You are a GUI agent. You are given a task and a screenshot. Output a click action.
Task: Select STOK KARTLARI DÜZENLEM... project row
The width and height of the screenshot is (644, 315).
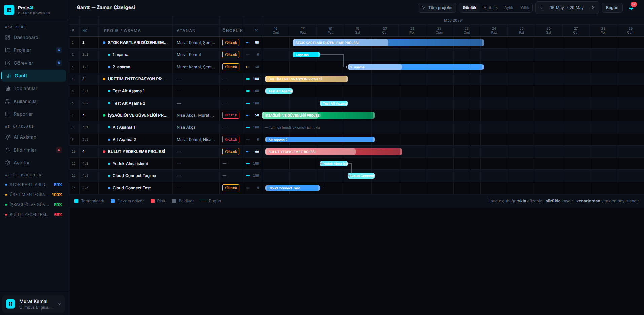(137, 43)
